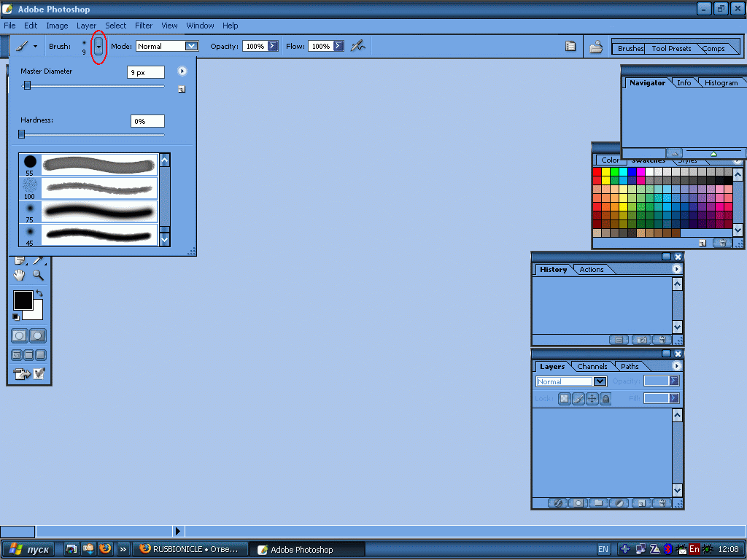Select the Eyedropper tool
This screenshot has width=747, height=560.
[x=38, y=260]
